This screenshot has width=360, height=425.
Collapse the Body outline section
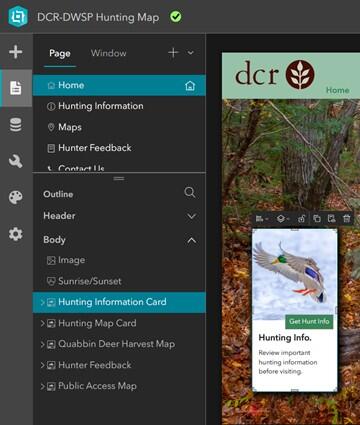(192, 240)
